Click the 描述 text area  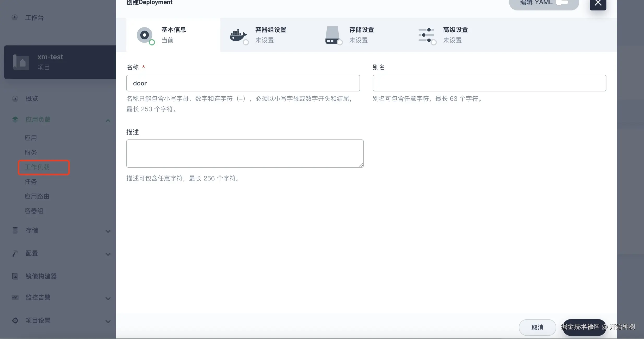tap(245, 153)
